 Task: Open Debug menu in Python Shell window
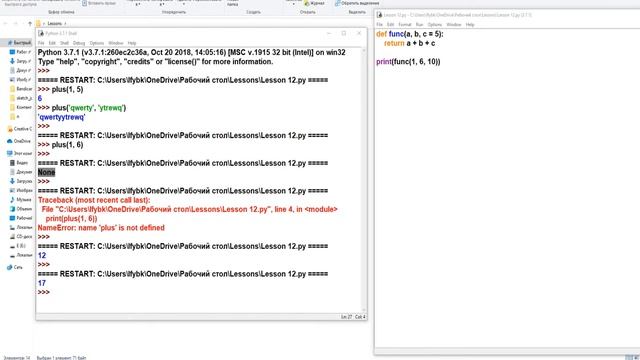[x=79, y=43]
